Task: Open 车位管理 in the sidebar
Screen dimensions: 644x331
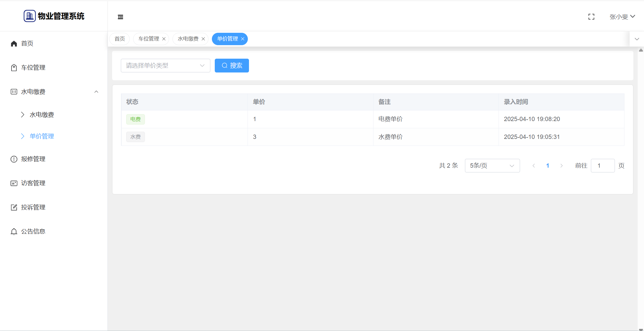Action: (x=33, y=68)
